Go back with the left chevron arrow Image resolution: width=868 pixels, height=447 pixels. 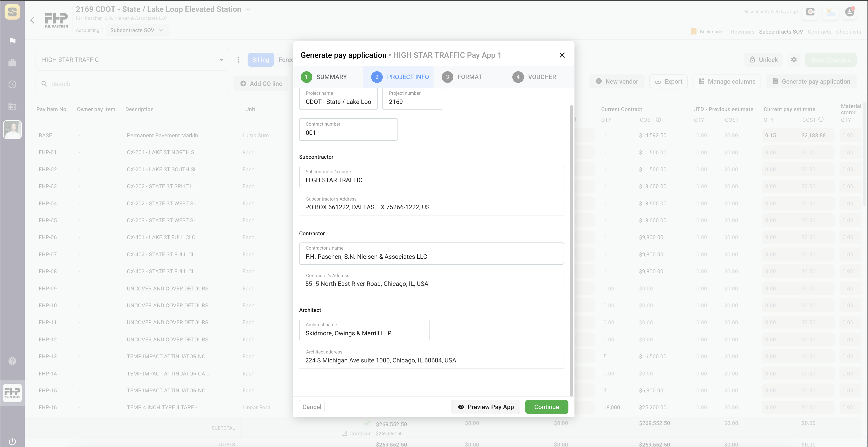32,20
